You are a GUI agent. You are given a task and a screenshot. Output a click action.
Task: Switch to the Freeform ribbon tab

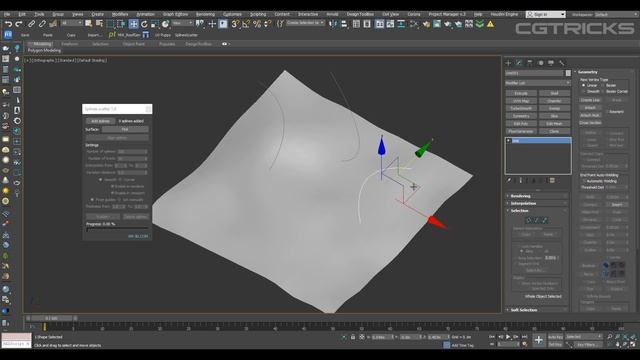tap(69, 44)
